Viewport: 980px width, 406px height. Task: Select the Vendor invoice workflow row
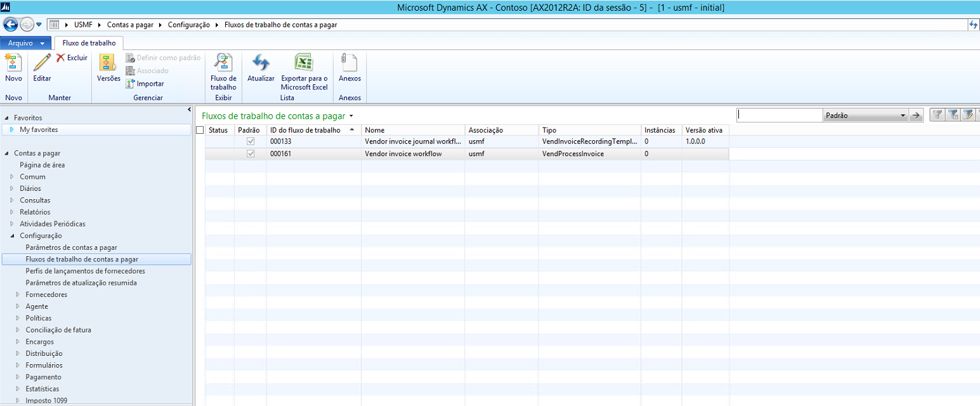[467, 154]
